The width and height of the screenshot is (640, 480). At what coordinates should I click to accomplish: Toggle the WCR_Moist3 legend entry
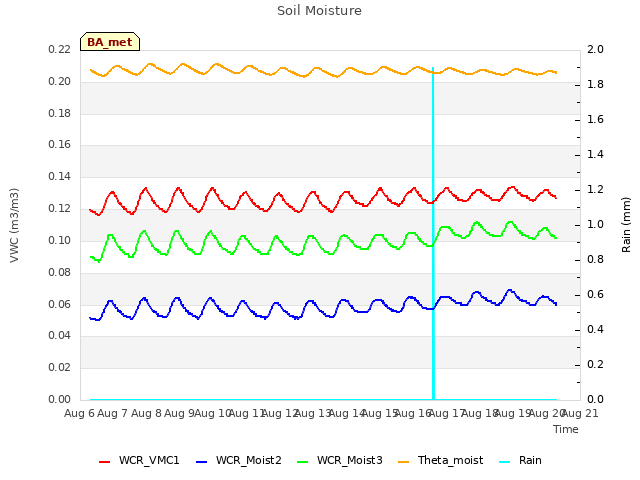pos(340,460)
